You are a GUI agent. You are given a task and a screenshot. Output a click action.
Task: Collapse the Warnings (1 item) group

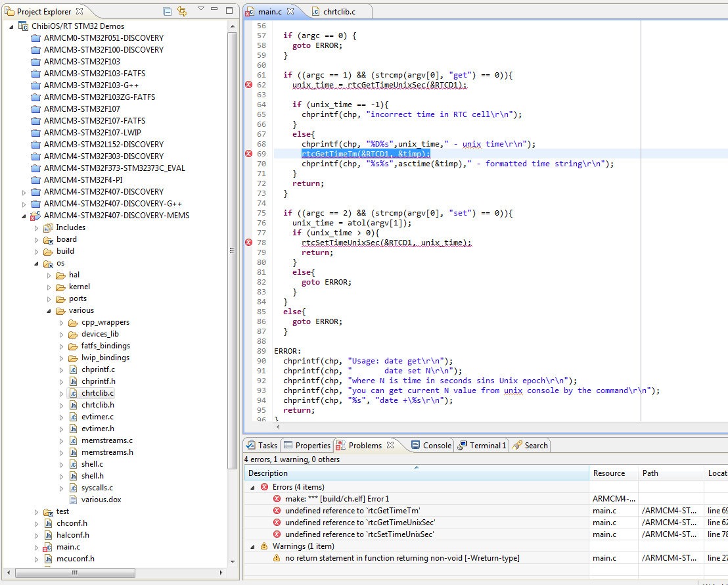(252, 546)
